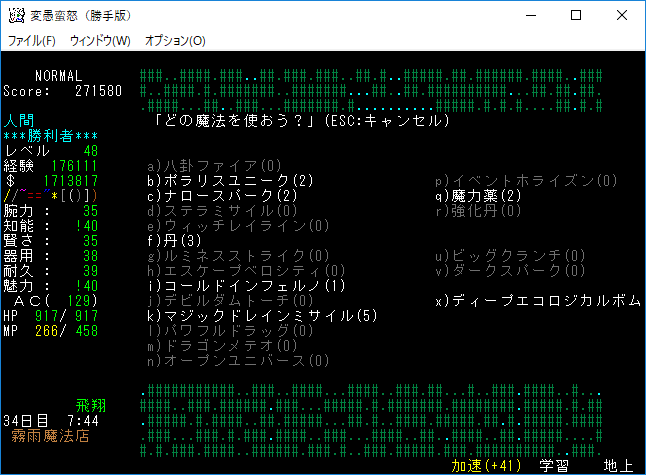Open the ファイル(F) menu
The image size is (646, 475).
click(31, 41)
